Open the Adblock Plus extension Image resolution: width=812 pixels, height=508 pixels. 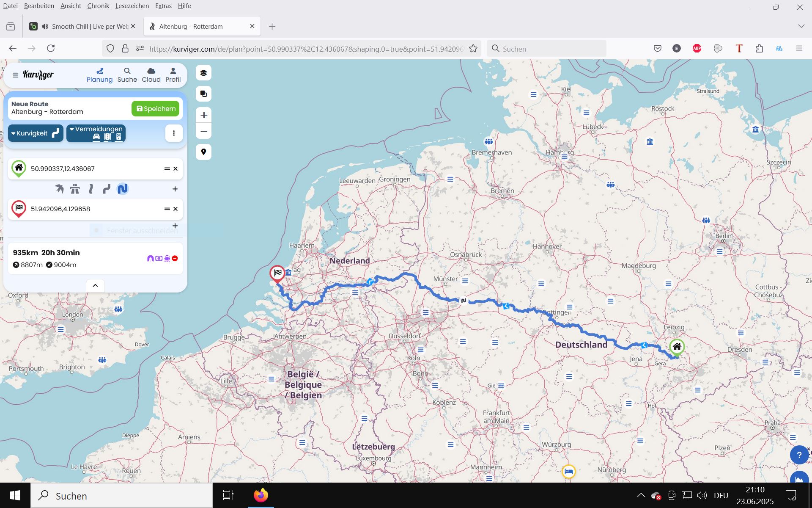697,48
